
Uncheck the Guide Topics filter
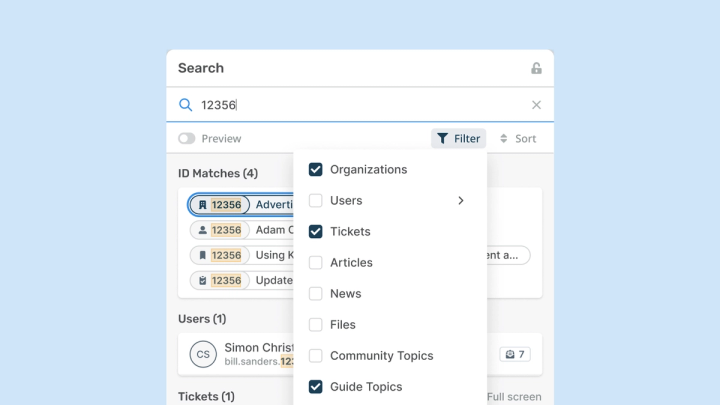pos(316,387)
